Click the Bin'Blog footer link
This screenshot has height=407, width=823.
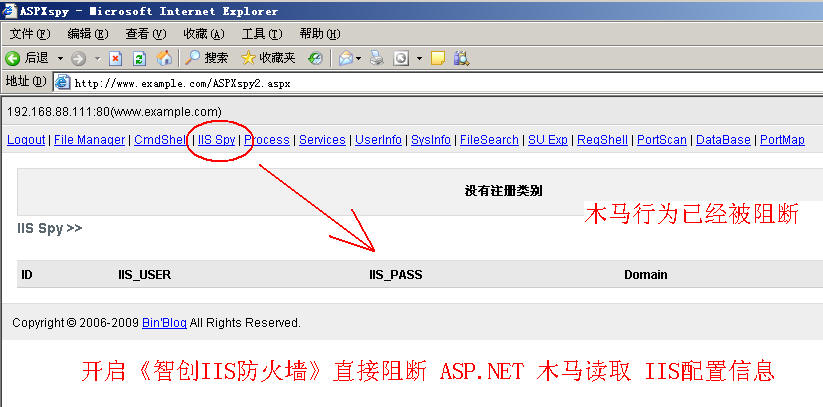[164, 322]
